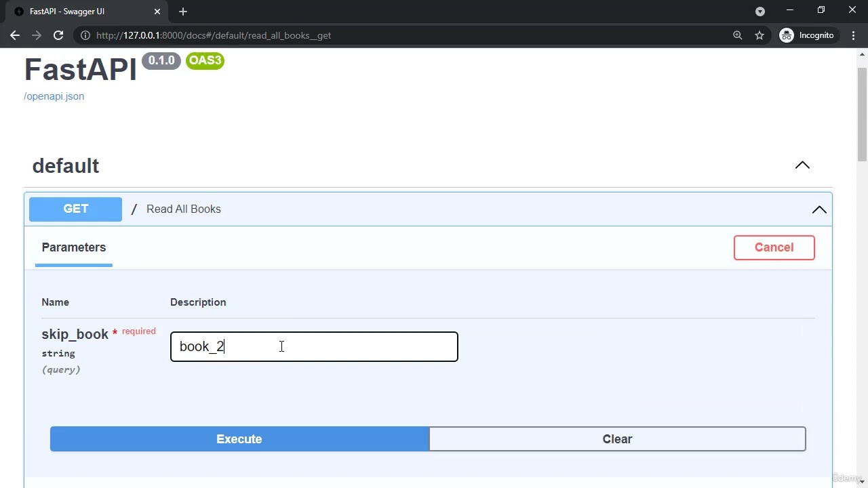This screenshot has width=868, height=488.
Task: Click the OAS3 badge
Action: 205,60
